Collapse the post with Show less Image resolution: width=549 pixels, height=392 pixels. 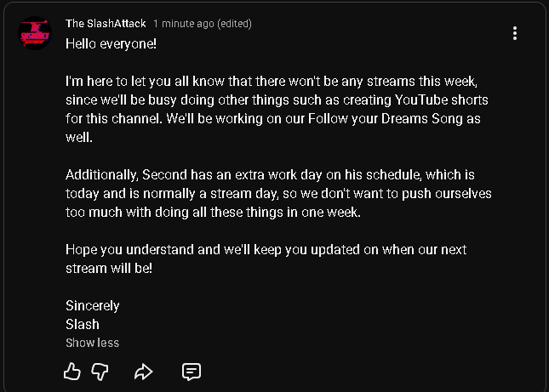(92, 343)
